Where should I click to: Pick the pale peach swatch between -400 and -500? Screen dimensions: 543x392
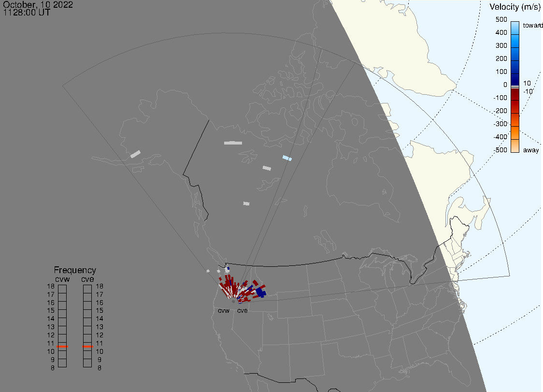pyautogui.click(x=515, y=146)
